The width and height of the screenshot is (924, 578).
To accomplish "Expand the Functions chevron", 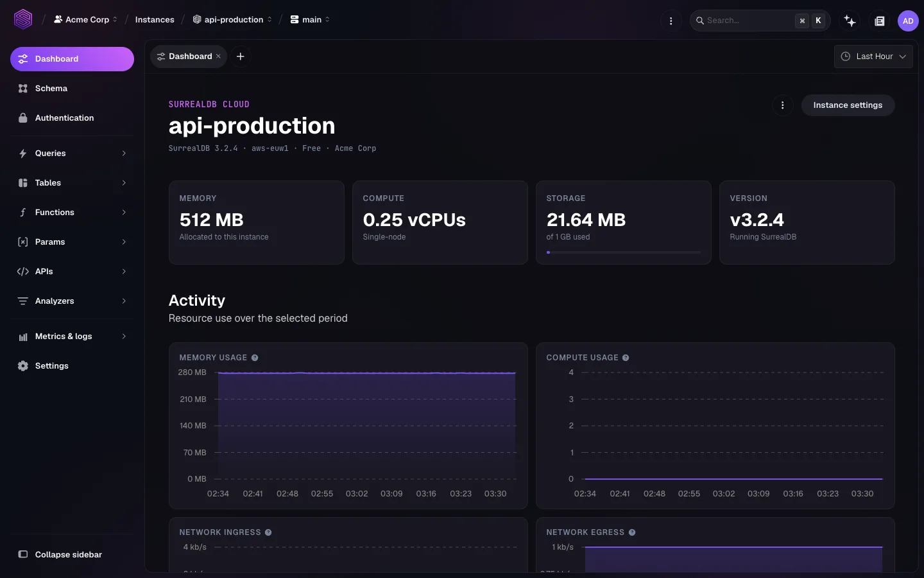I will pyautogui.click(x=124, y=213).
